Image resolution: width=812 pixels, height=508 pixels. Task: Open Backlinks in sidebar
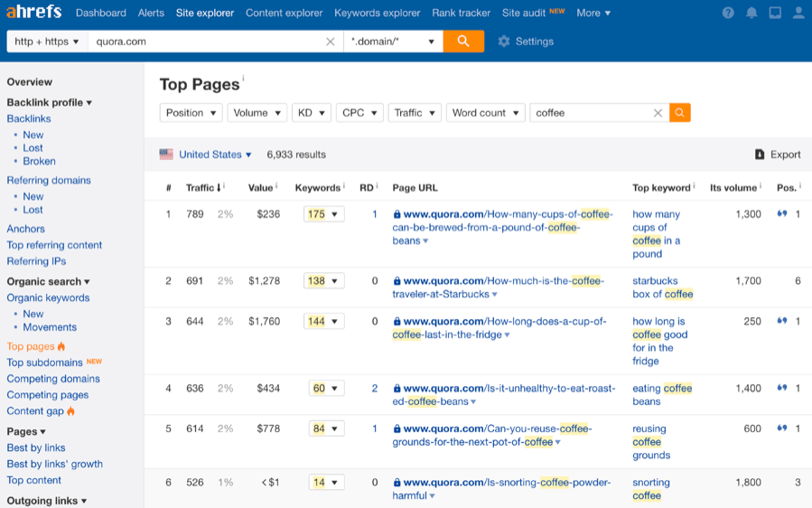29,118
